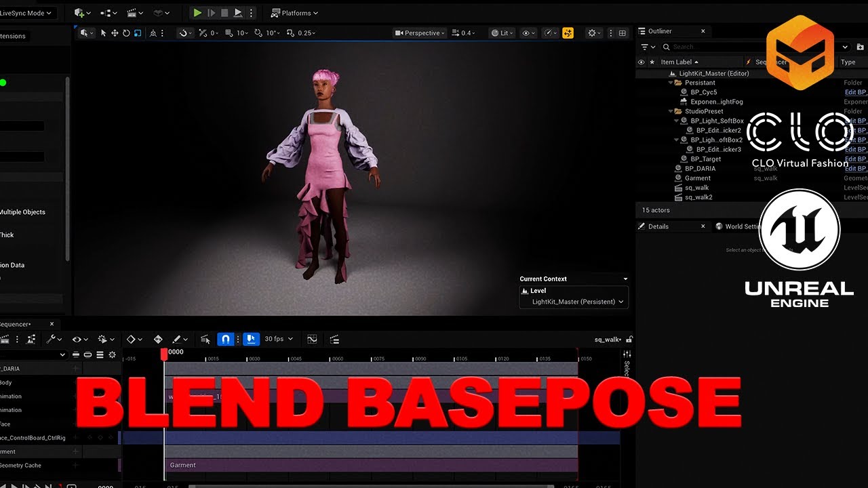This screenshot has height=488, width=868.
Task: Select BP_DARIA actor in Outliner
Action: (700, 168)
